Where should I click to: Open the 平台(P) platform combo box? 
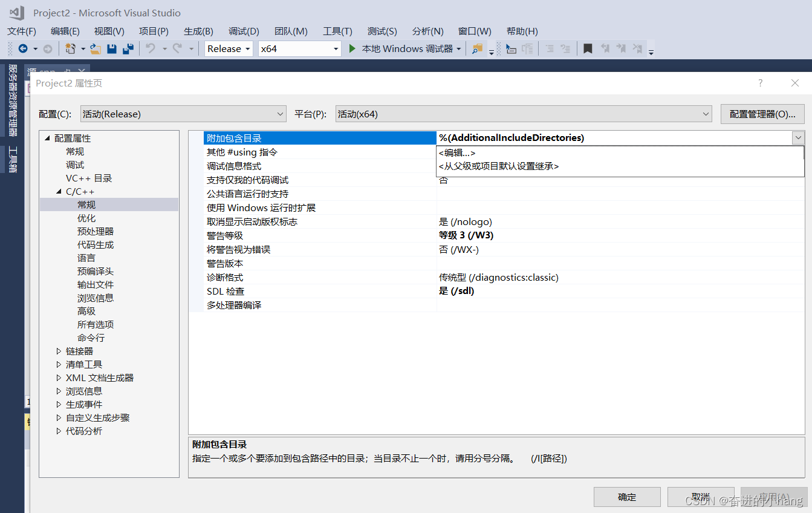click(524, 114)
